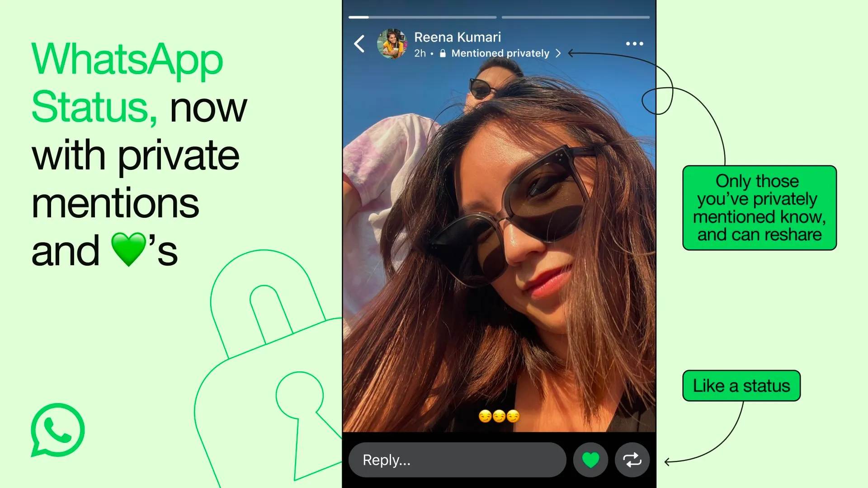Select 'Mentioned privately' status label
Viewport: 868px width, 488px height.
pyautogui.click(x=500, y=53)
